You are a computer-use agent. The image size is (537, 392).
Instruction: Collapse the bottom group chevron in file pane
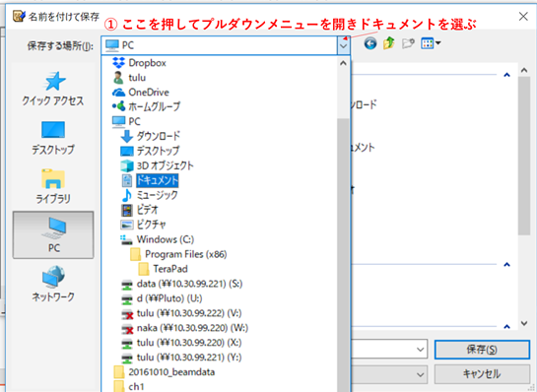point(507,326)
